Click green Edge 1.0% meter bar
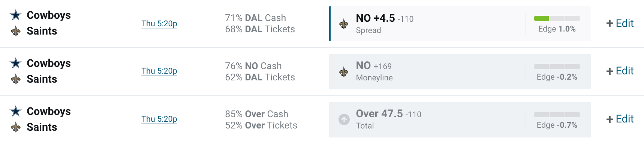 tap(557, 18)
